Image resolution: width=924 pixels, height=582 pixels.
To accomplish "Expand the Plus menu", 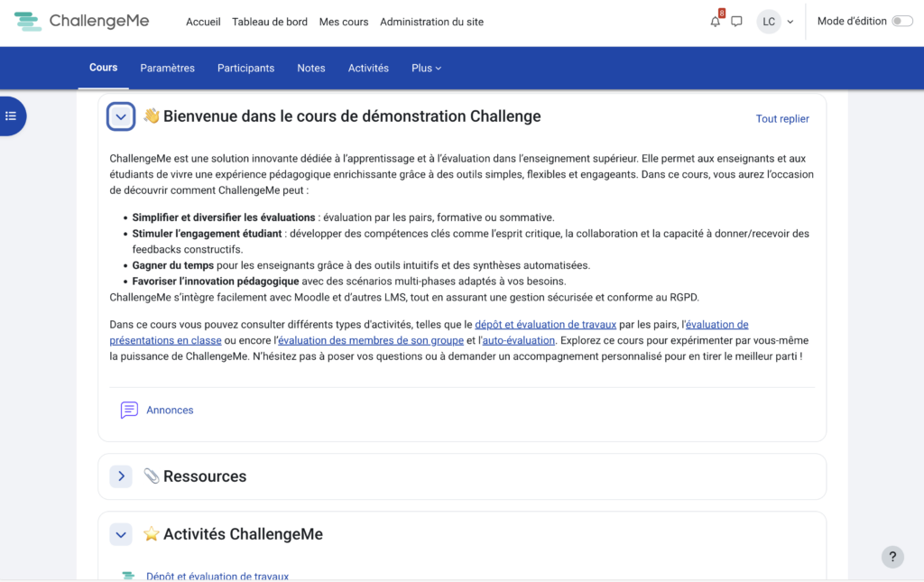I will click(x=426, y=69).
